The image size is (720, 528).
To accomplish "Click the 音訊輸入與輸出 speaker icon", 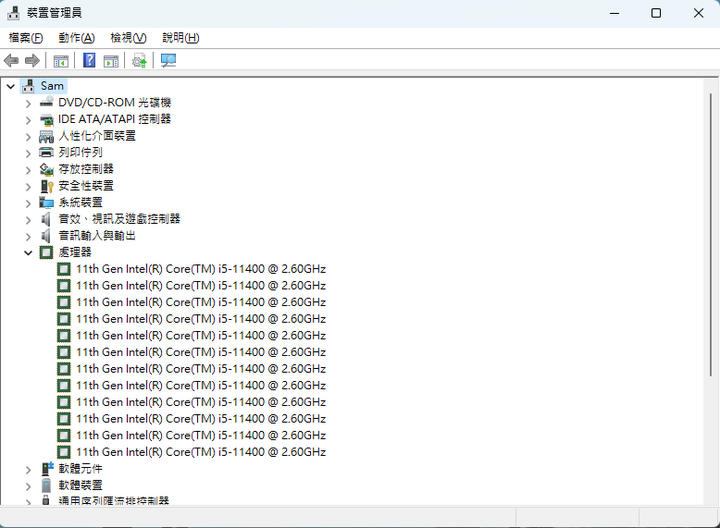I will point(46,236).
